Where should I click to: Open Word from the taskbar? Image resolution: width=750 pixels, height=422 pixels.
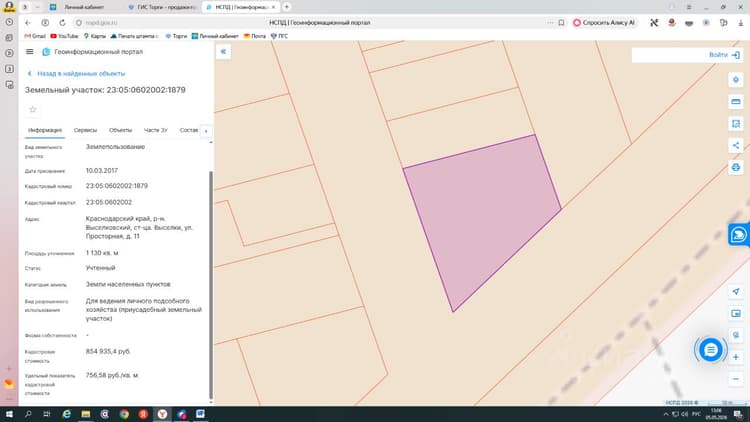(200, 414)
